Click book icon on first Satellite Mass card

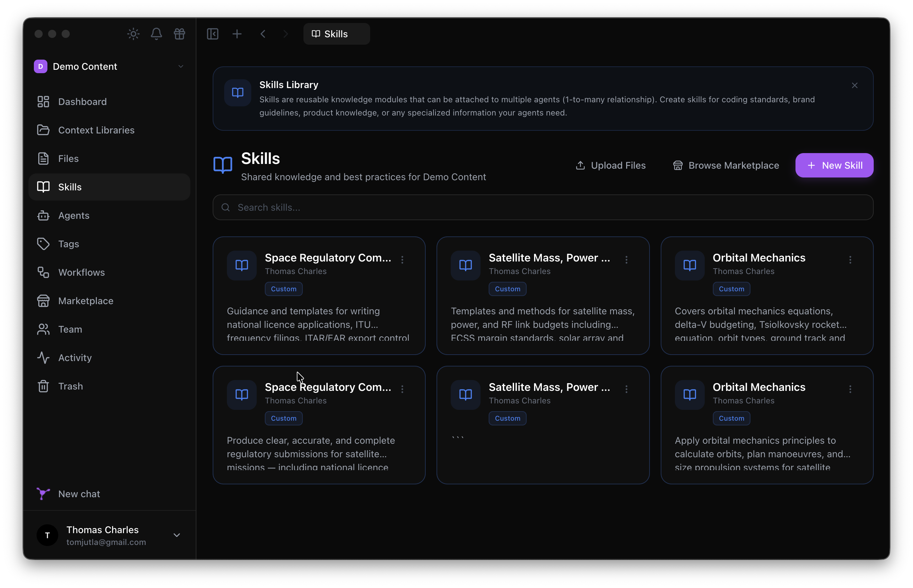click(465, 265)
